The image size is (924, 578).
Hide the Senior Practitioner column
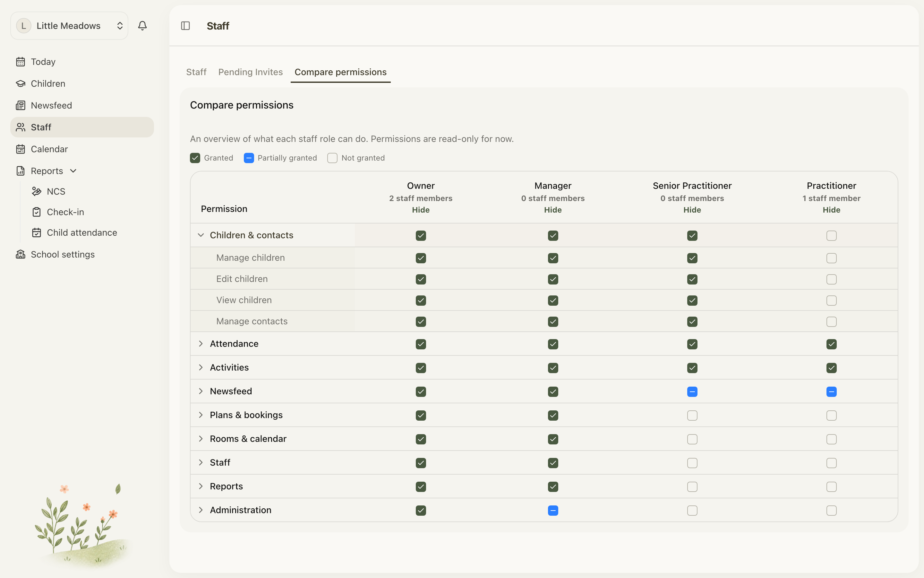(x=692, y=210)
